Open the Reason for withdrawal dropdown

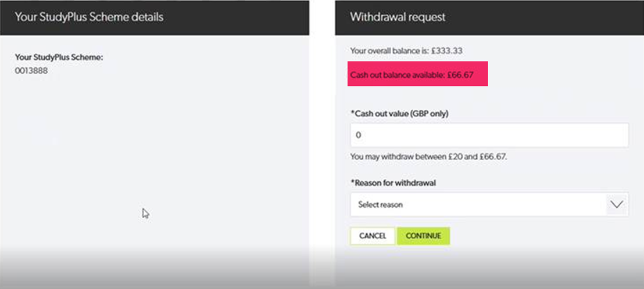pyautogui.click(x=489, y=204)
